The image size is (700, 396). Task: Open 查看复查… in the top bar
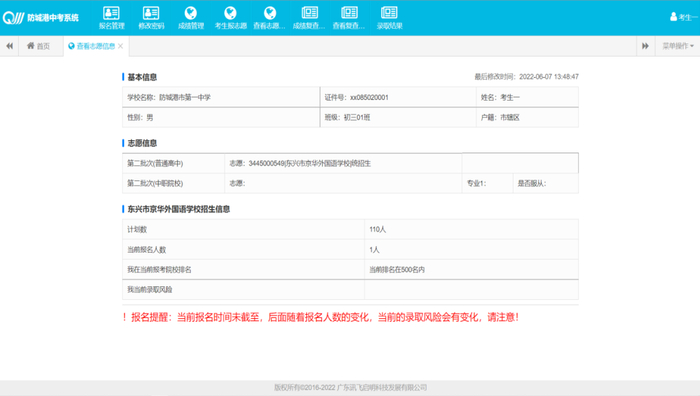click(x=349, y=18)
